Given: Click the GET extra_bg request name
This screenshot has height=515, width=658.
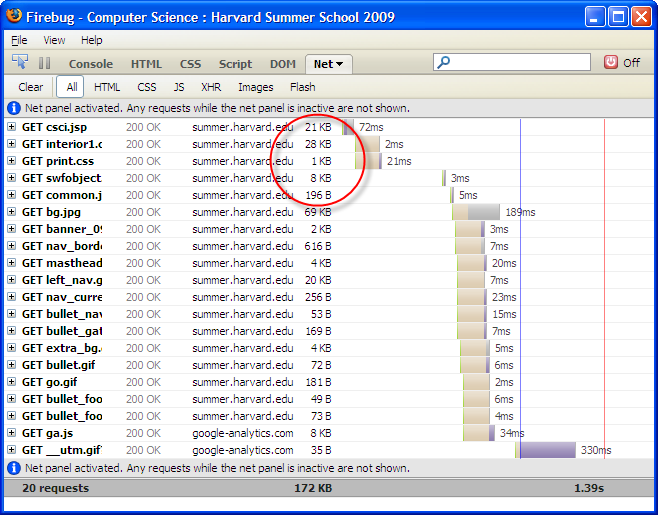Looking at the screenshot, I should 62,348.
